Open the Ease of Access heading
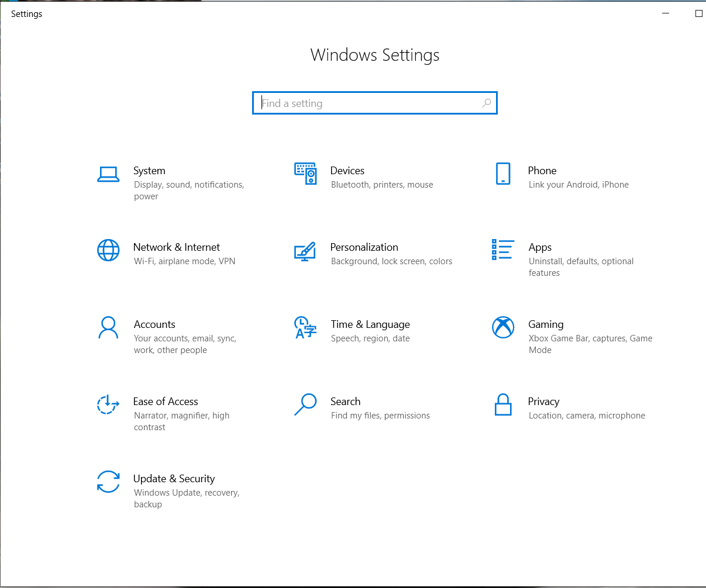This screenshot has height=588, width=706. (x=166, y=402)
